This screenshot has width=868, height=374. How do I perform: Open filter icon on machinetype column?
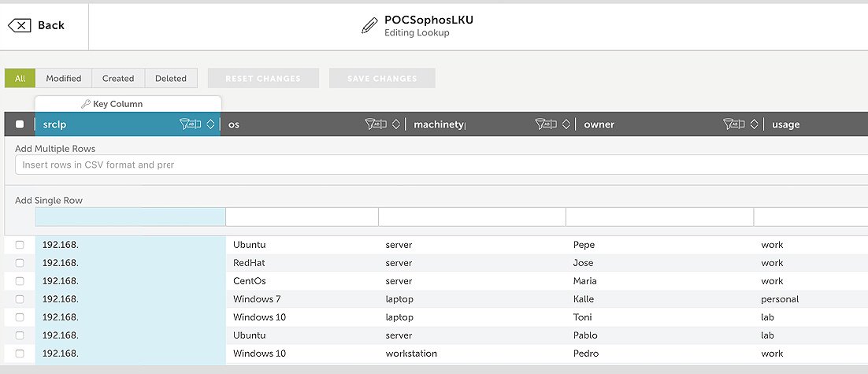547,124
